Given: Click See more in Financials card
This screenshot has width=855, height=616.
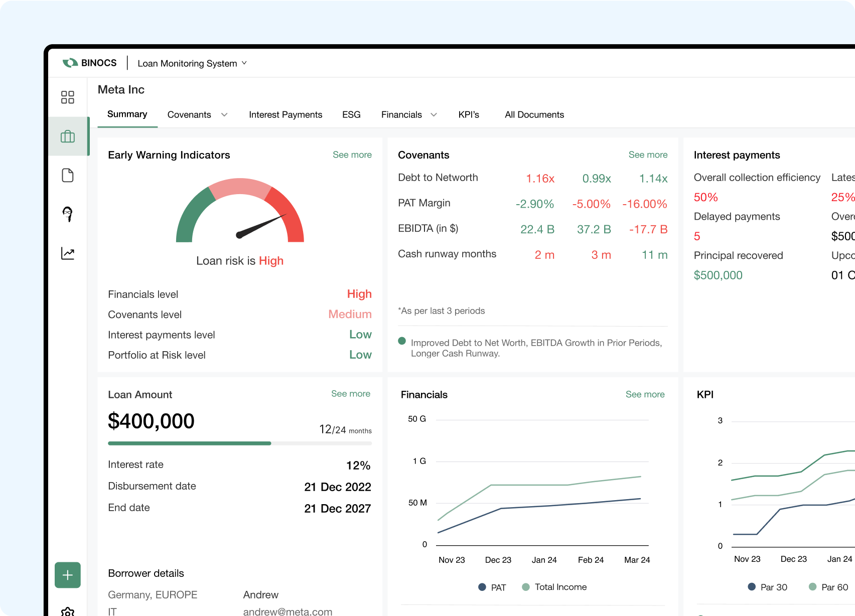Looking at the screenshot, I should [645, 394].
